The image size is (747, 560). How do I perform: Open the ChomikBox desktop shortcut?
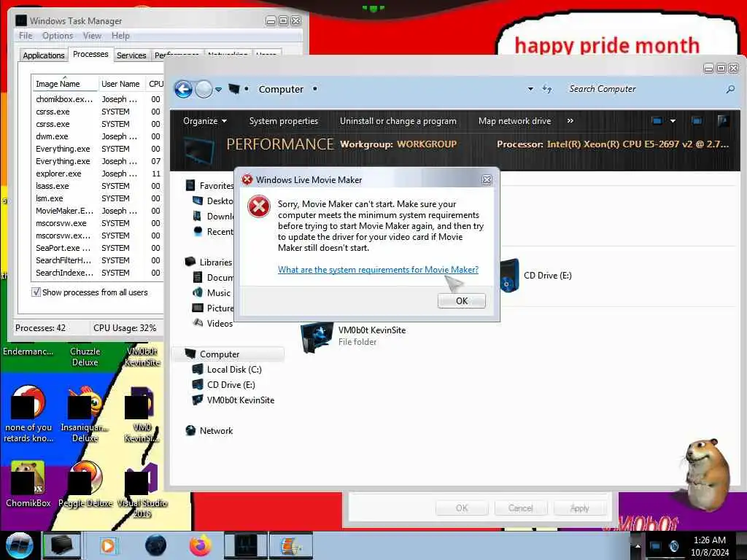click(28, 484)
